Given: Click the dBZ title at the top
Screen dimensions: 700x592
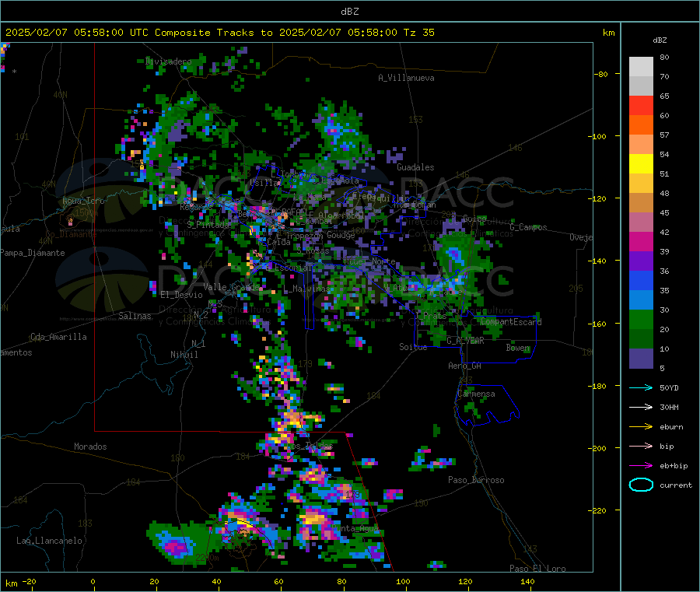Looking at the screenshot, I should (349, 12).
